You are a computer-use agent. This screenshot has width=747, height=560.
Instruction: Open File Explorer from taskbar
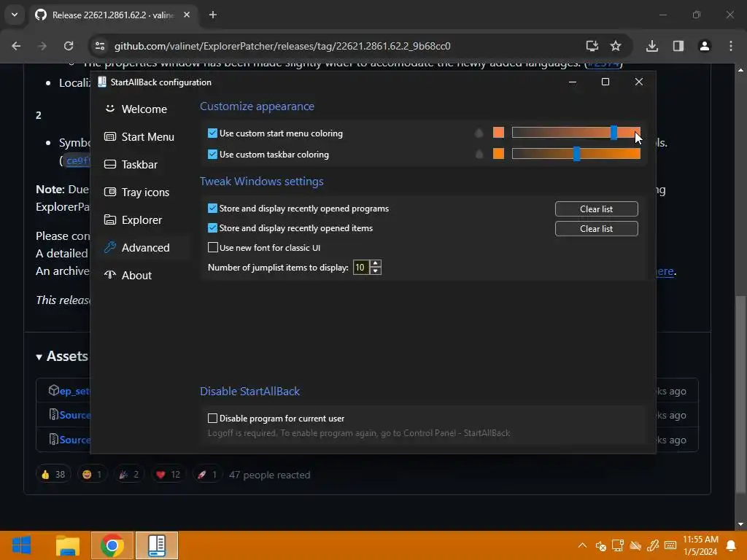coord(68,545)
